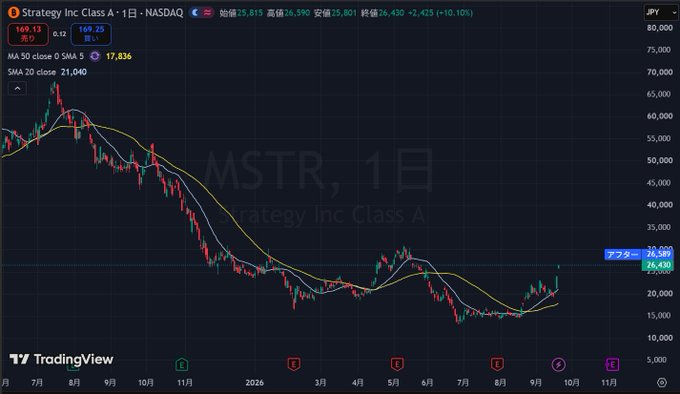Click the 高値26,590 high value
The height and width of the screenshot is (394, 680).
pos(288,13)
